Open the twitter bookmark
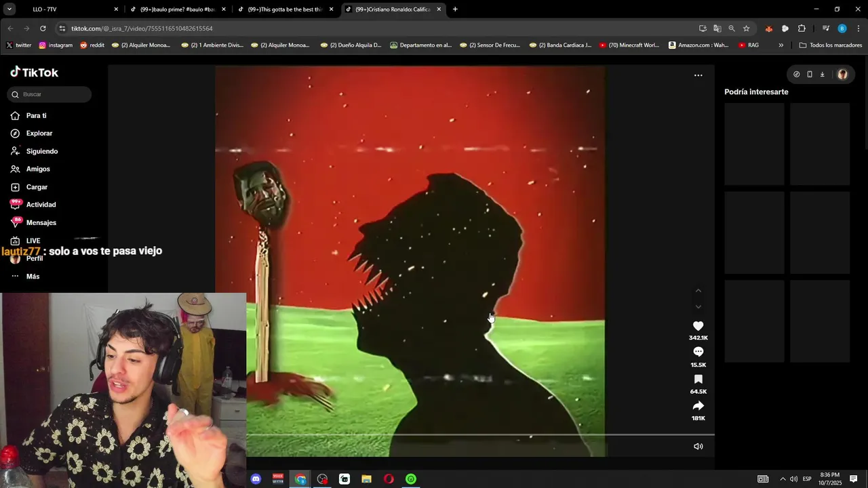This screenshot has height=488, width=868. coord(19,45)
